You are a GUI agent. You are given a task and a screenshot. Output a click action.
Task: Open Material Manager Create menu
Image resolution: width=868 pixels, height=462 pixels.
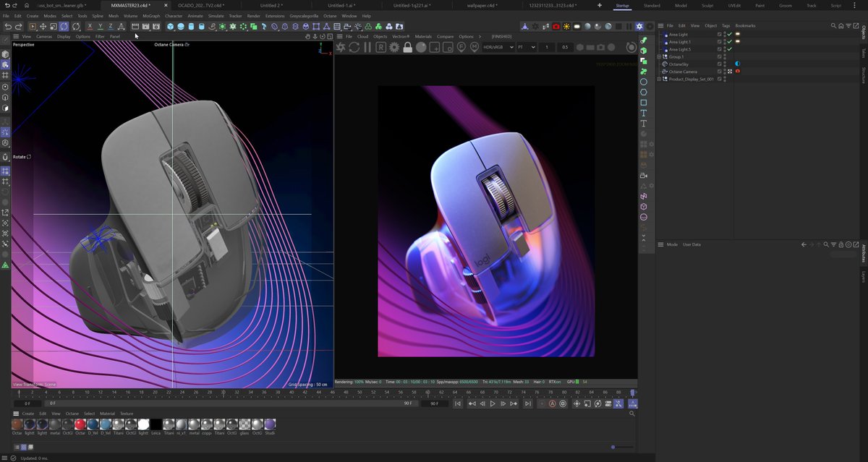tap(28, 414)
